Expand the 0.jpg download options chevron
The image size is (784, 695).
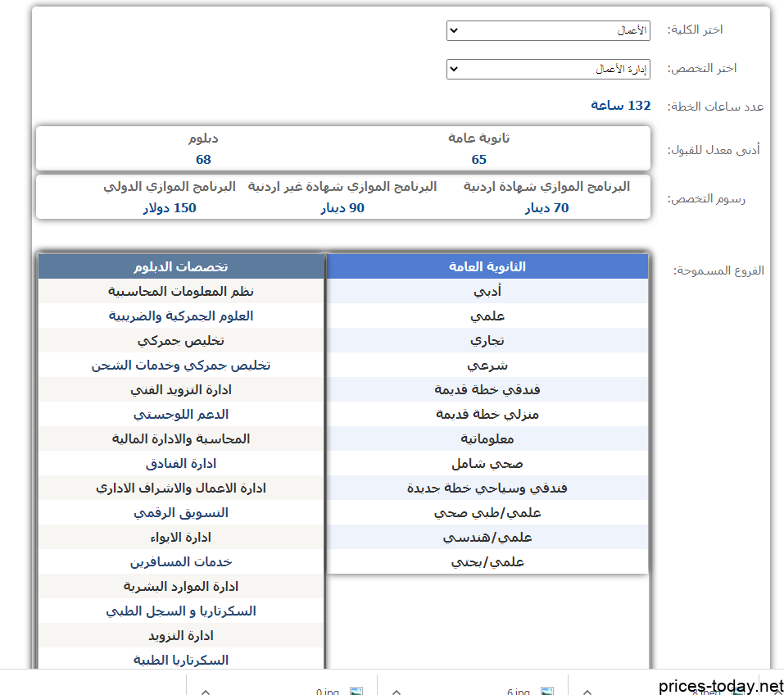tap(206, 692)
